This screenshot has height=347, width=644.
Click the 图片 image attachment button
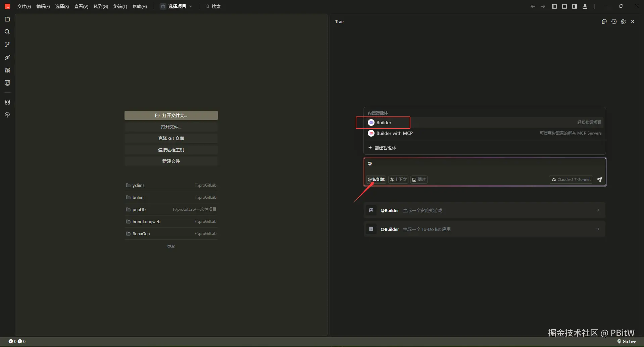pos(419,180)
